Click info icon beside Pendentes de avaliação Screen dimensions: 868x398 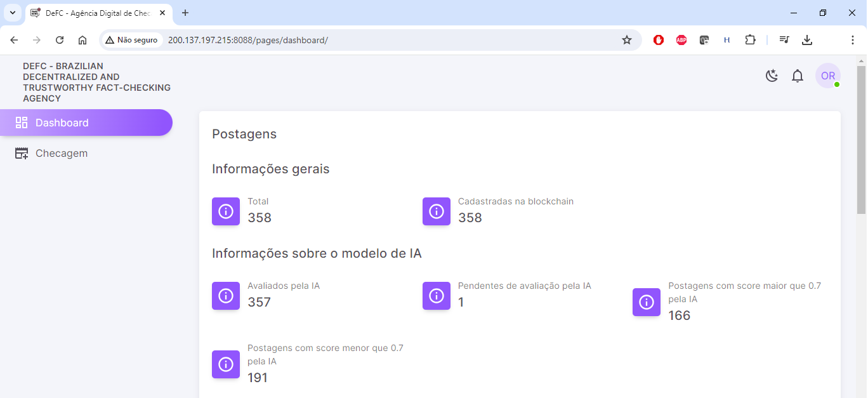click(x=437, y=296)
